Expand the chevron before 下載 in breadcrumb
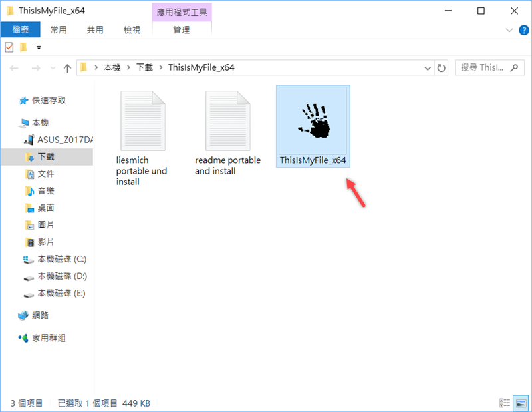 tap(128, 67)
